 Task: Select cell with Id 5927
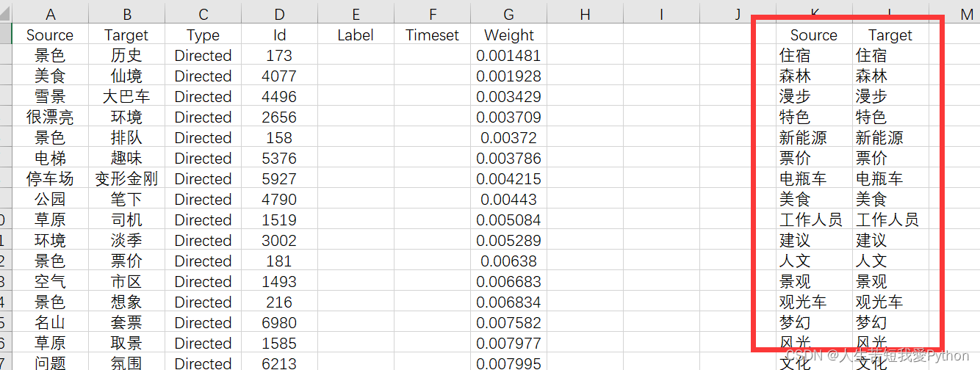(279, 178)
